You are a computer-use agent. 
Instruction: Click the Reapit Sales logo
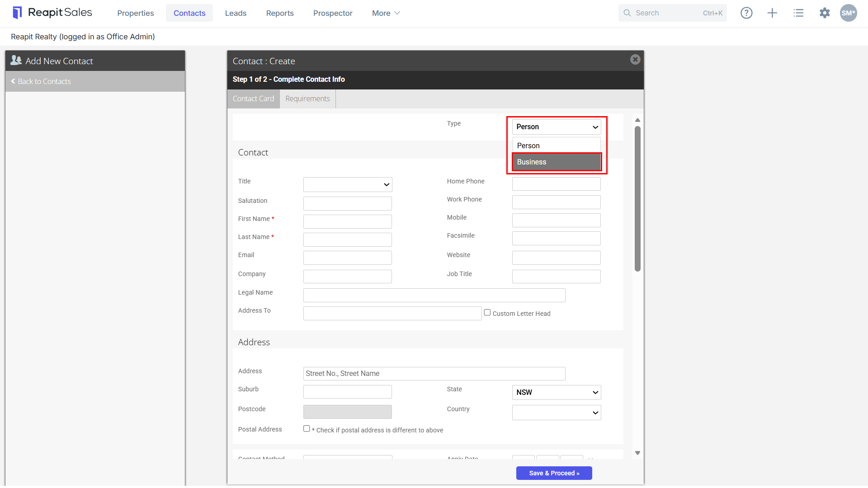pos(52,13)
